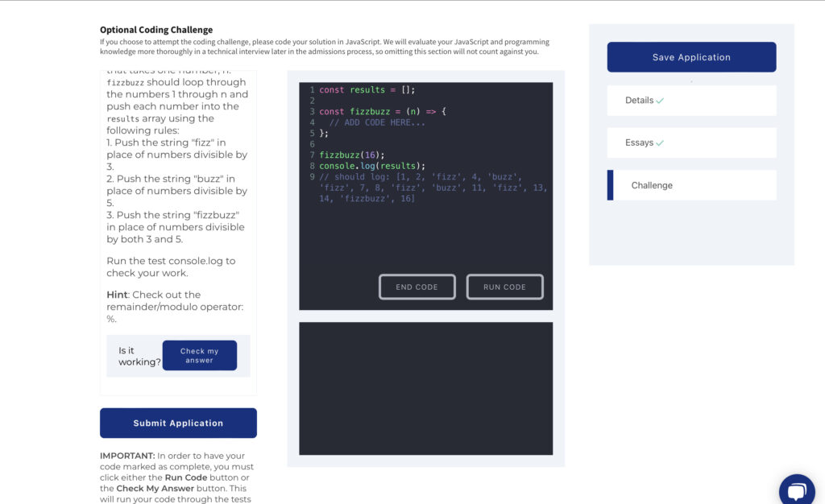Run the code with RUN CODE

(504, 287)
